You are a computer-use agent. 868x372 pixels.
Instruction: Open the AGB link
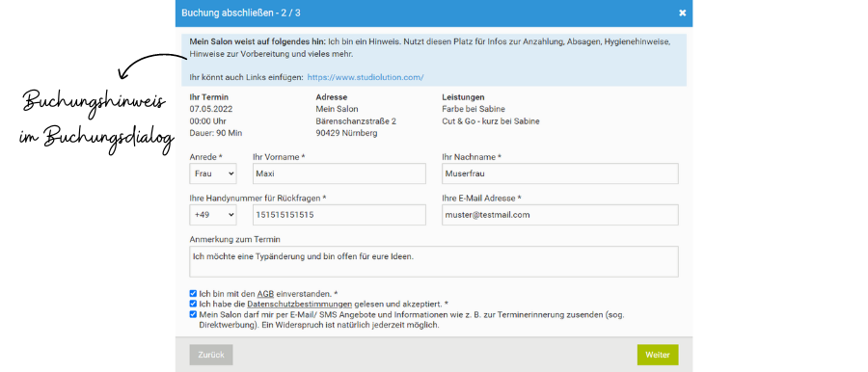coord(265,293)
